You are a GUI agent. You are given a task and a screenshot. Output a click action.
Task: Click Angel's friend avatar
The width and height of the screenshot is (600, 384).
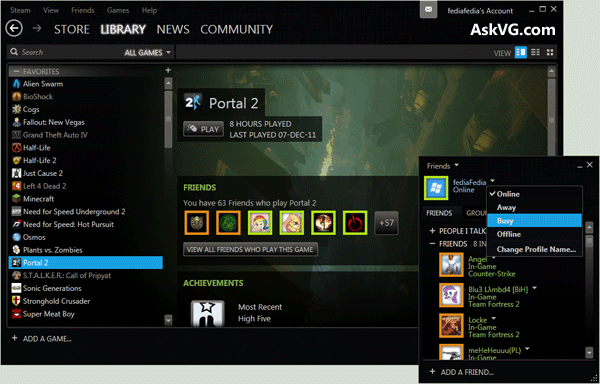[x=451, y=265]
